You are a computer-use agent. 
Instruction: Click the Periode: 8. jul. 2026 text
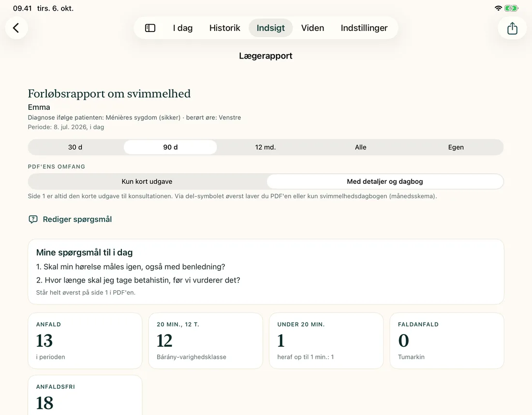[66, 127]
